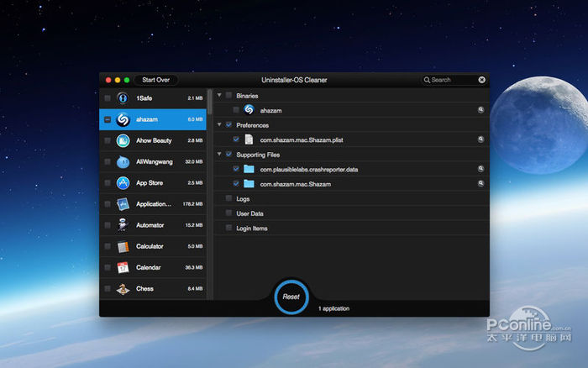Click the Shazam icon under Binaries
Image resolution: width=588 pixels, height=368 pixels.
click(249, 110)
